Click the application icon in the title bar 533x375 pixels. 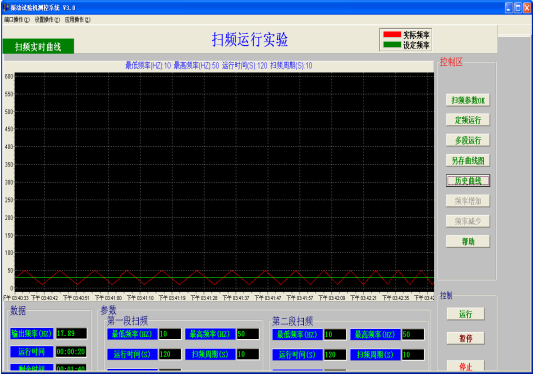point(6,7)
